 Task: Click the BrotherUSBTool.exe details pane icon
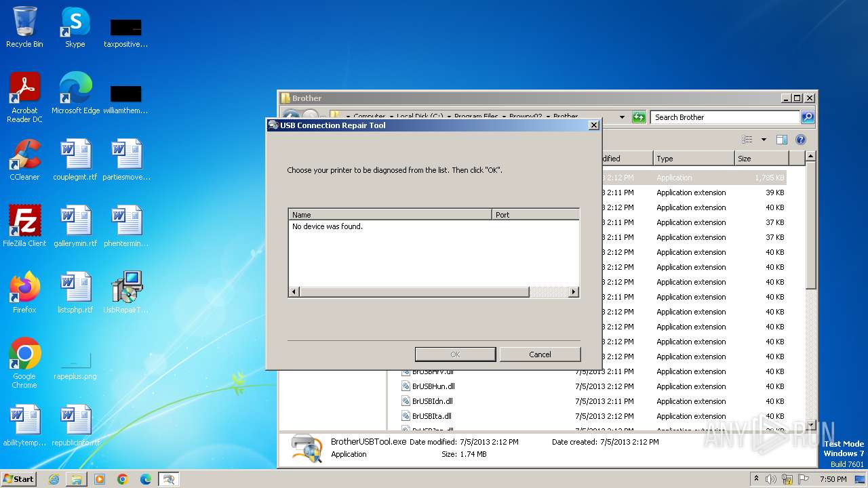pos(307,449)
